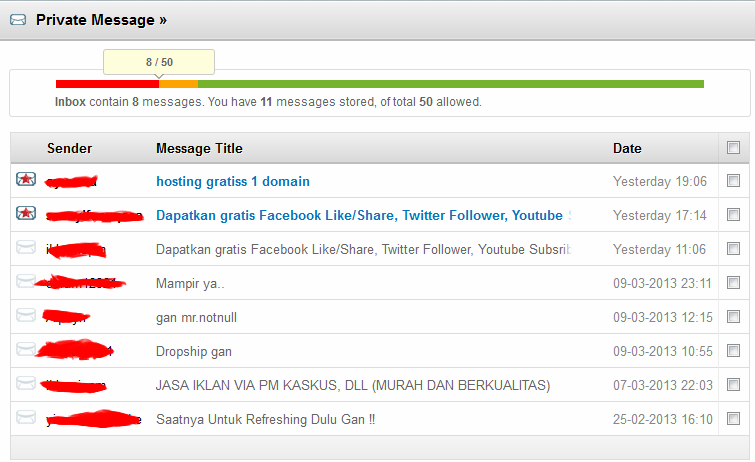Click the 09-03-2013 10:55 date cell

click(x=663, y=352)
